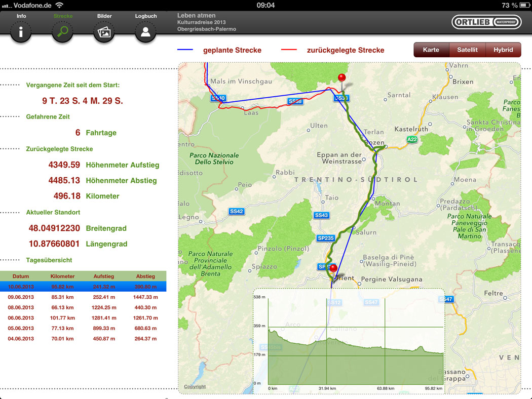
Task: Tap the Kilometer column header
Action: tap(62, 276)
